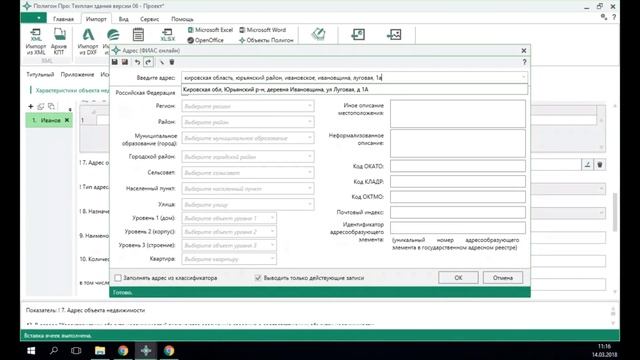Select Microsoft Word import option
640x360 pixels.
pyautogui.click(x=262, y=30)
